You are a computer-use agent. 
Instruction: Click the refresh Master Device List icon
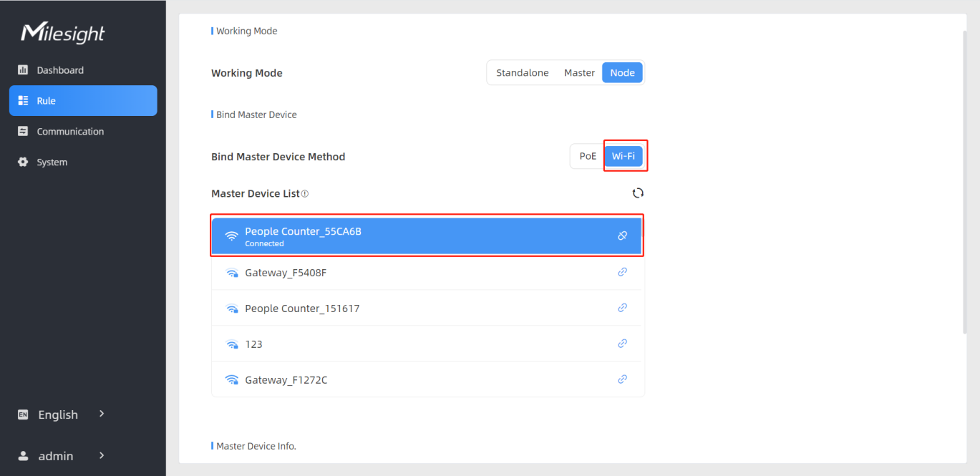pyautogui.click(x=638, y=193)
